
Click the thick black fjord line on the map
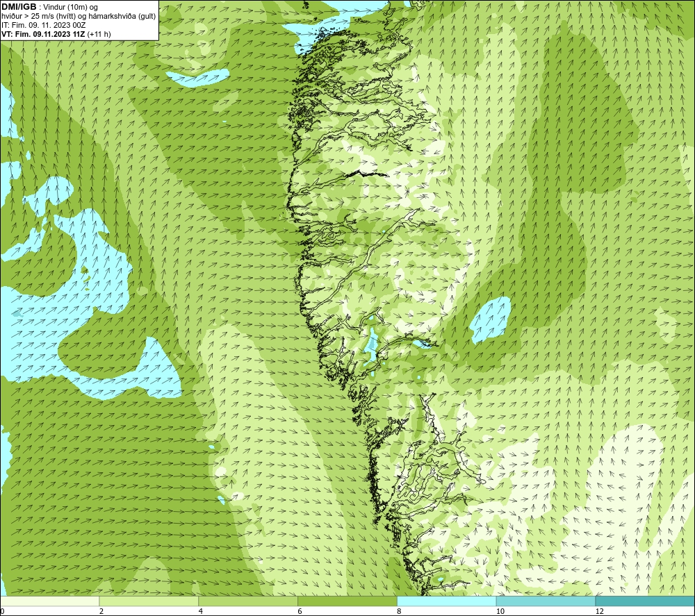tap(366, 174)
